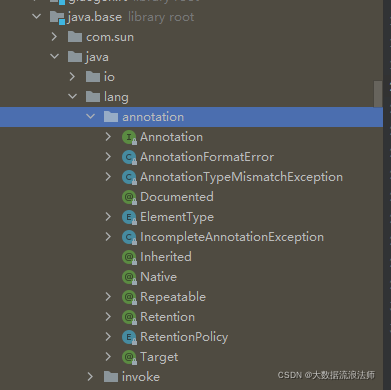Click the project tree scrollbar thumb
The width and height of the screenshot is (391, 390).
click(378, 94)
